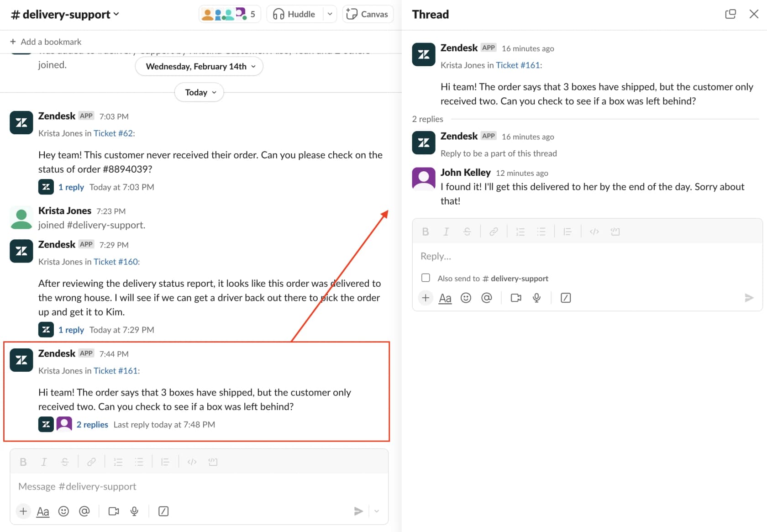This screenshot has height=532, width=767.
Task: Add a bookmark to channel
Action: point(46,42)
